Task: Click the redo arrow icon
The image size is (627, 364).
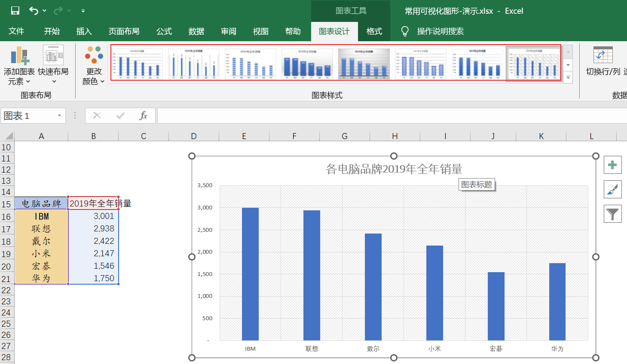Action: [58, 11]
